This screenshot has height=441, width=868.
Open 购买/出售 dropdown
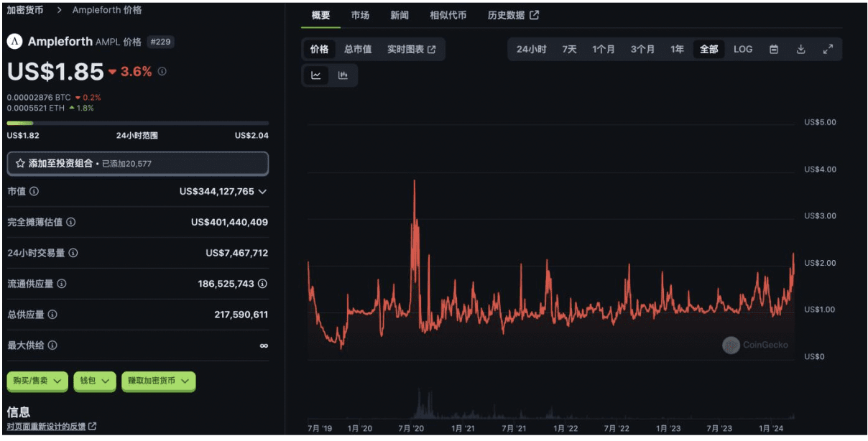point(37,381)
